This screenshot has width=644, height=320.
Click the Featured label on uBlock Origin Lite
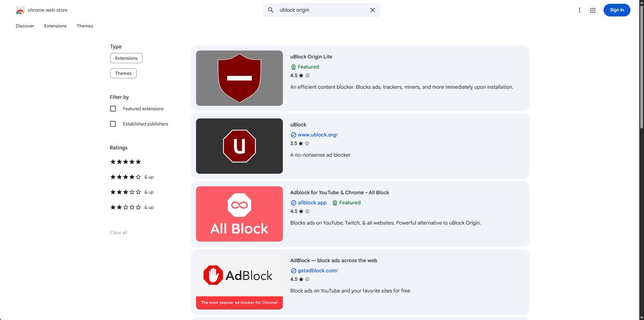(309, 67)
